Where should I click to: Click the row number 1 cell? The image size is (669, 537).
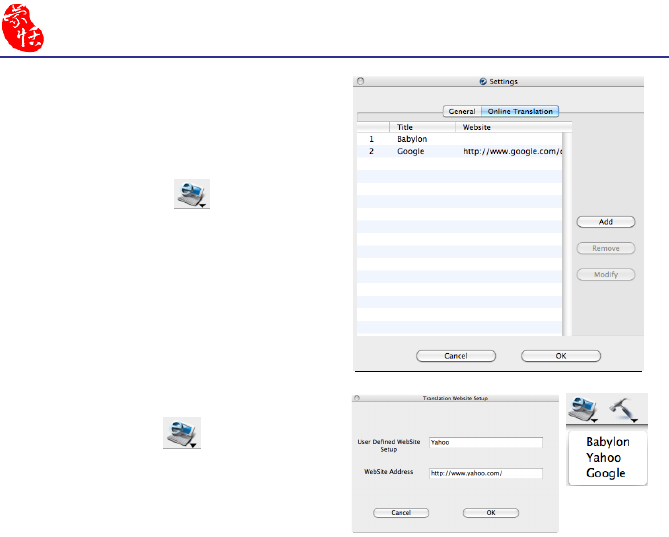[x=372, y=139]
